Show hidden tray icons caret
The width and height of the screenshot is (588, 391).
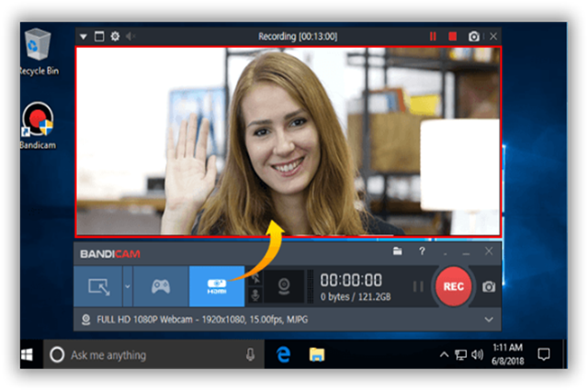(444, 354)
